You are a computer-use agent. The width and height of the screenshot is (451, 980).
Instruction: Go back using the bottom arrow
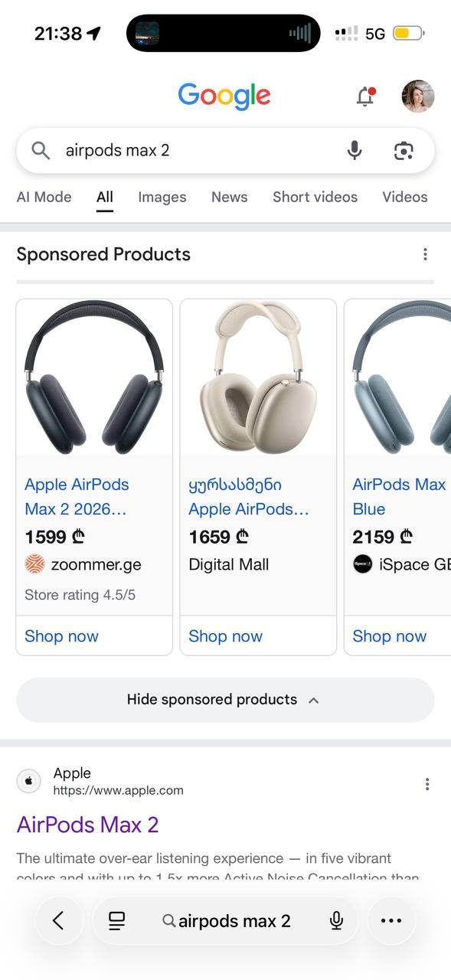58,921
